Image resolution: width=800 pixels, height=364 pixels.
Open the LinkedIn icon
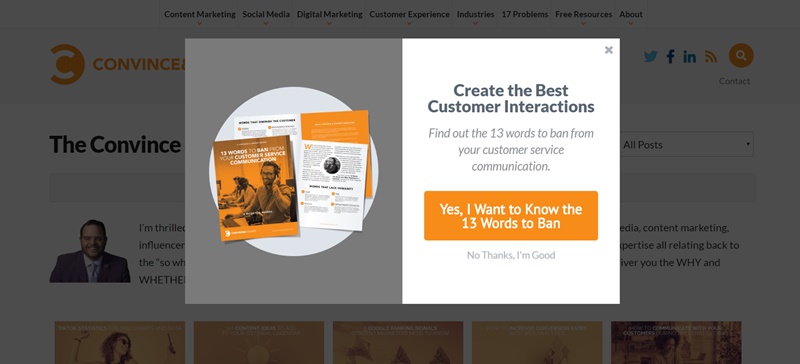tap(690, 57)
